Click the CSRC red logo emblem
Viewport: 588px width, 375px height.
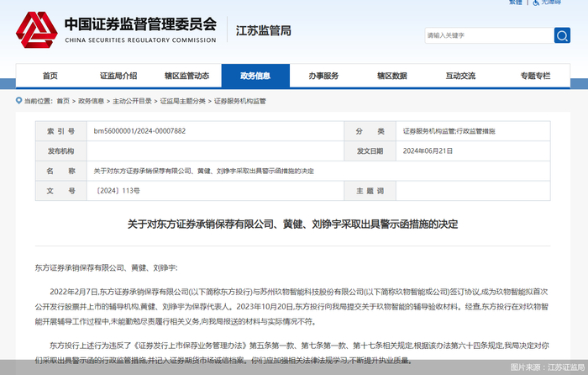click(36, 29)
